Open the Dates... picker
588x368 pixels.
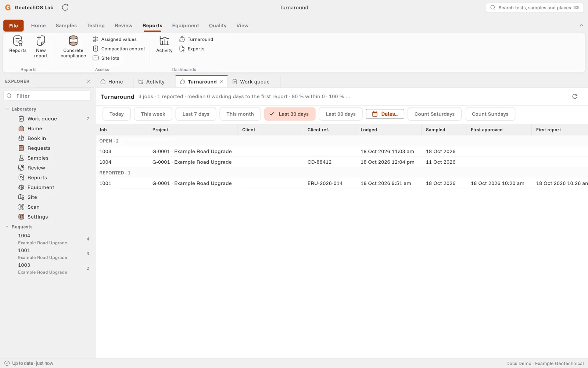(385, 114)
